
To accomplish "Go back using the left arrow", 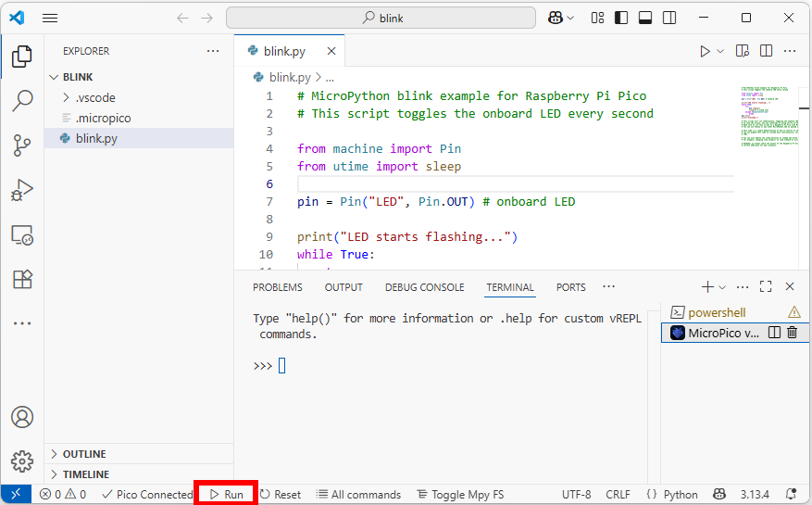I will (x=182, y=19).
